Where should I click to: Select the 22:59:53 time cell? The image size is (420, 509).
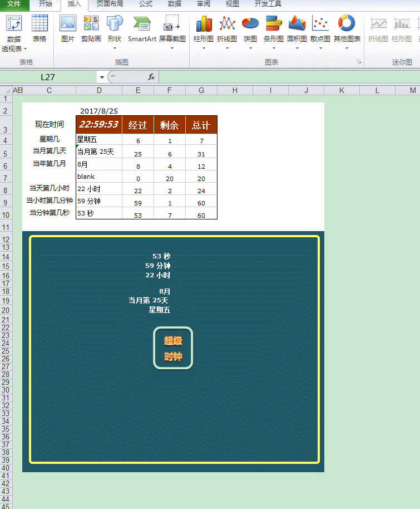coord(99,125)
